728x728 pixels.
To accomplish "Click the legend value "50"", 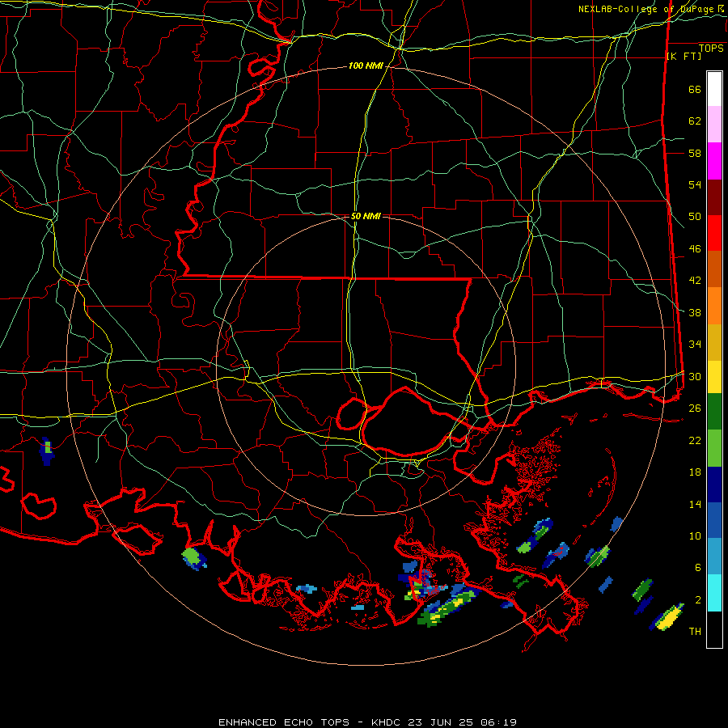I will (x=695, y=216).
